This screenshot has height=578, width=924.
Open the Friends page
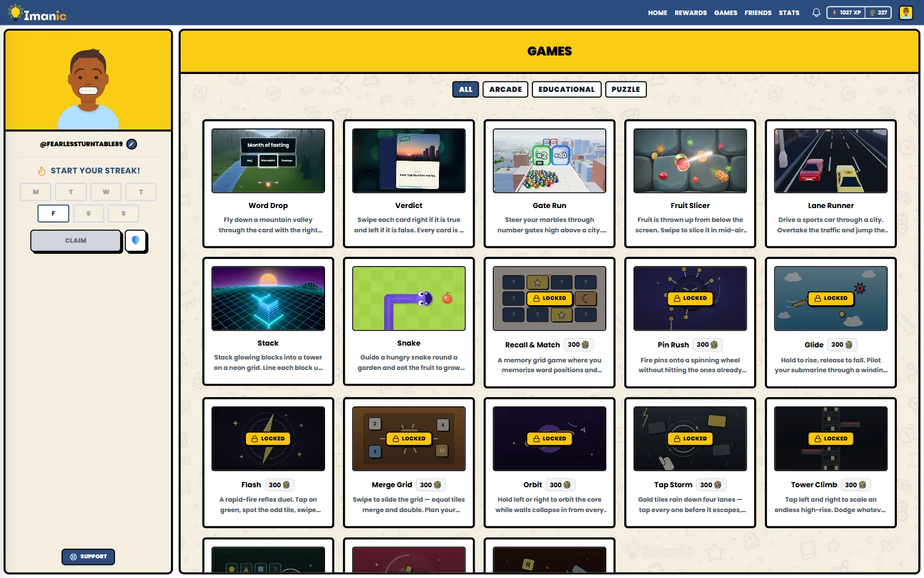click(758, 13)
